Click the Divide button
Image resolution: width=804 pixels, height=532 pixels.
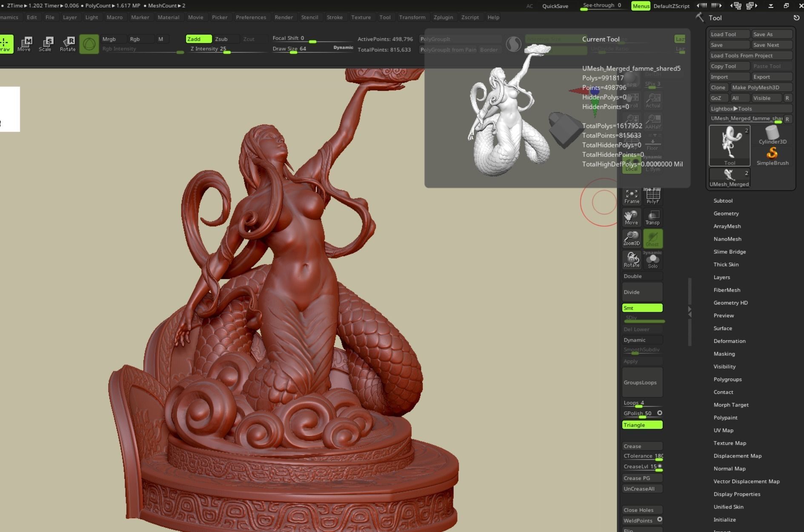[642, 292]
